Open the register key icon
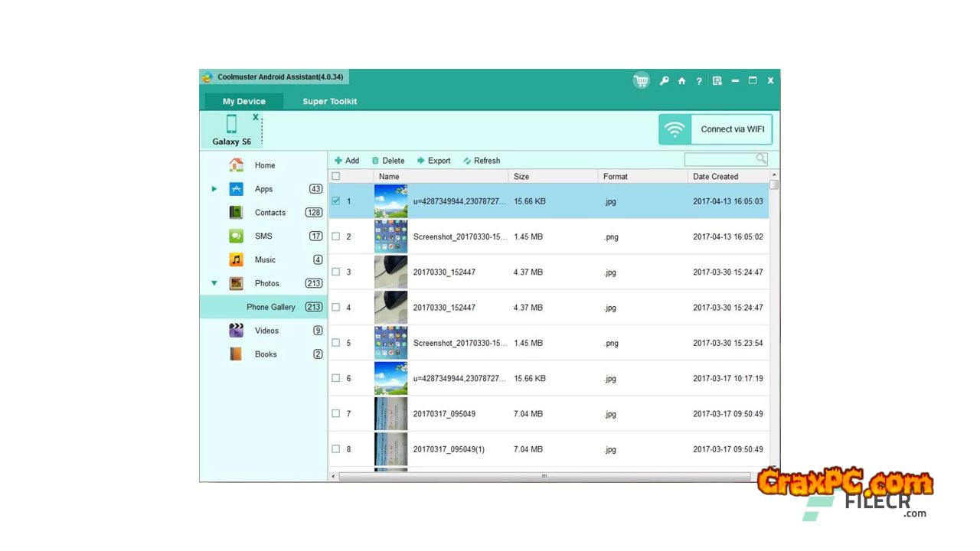This screenshot has height=551, width=980. click(664, 80)
